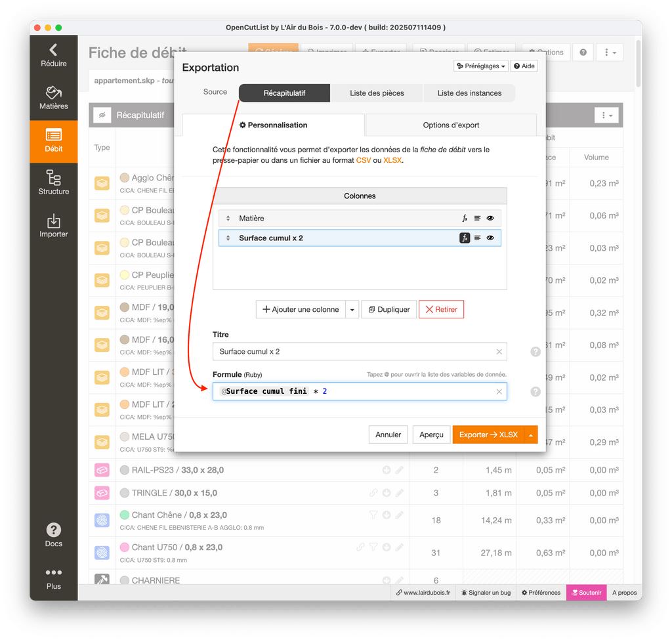The height and width of the screenshot is (640, 672).
Task: Click the help icon beside Titre field
Action: (535, 352)
